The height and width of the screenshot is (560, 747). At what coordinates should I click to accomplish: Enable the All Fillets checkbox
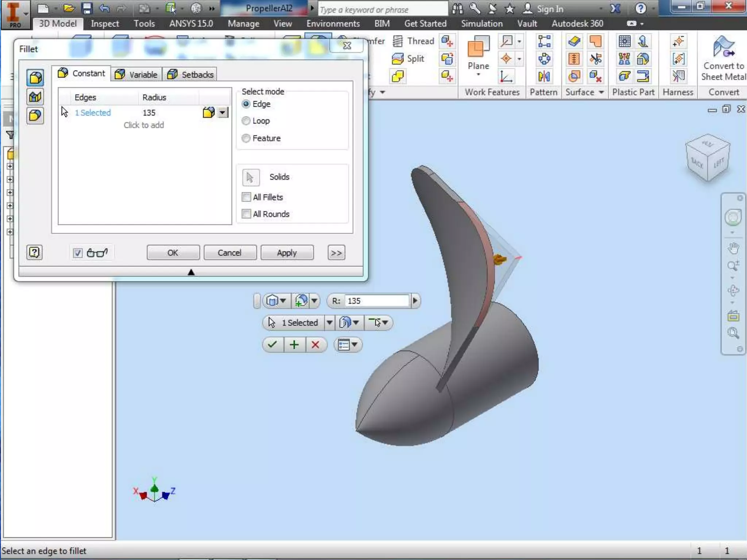(247, 197)
